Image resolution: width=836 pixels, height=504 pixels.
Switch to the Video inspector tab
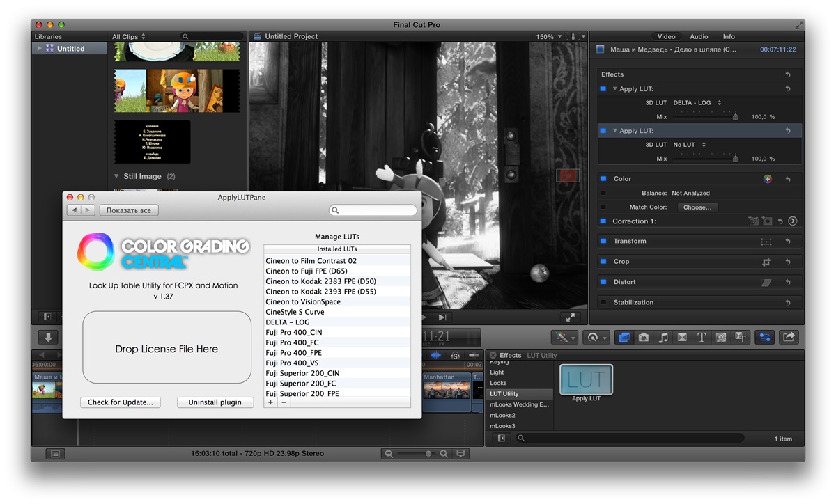point(667,36)
